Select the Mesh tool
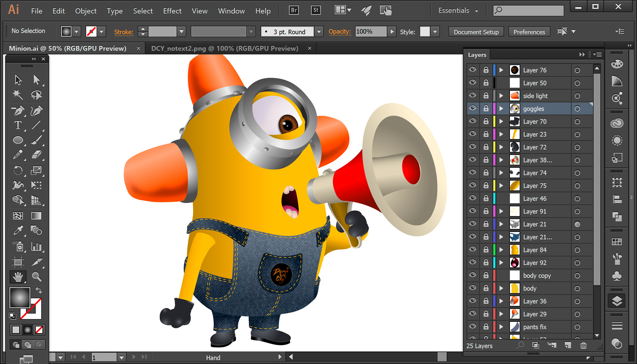637x364 pixels. pyautogui.click(x=18, y=216)
